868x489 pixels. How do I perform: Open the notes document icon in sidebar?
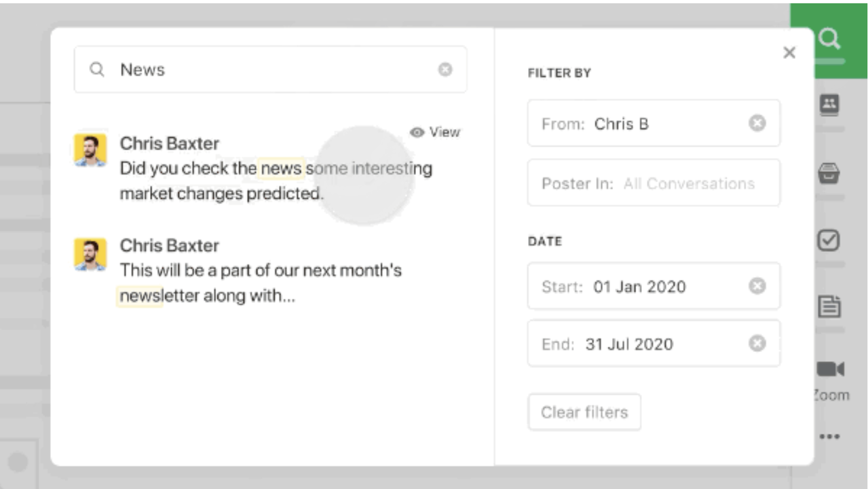(829, 307)
